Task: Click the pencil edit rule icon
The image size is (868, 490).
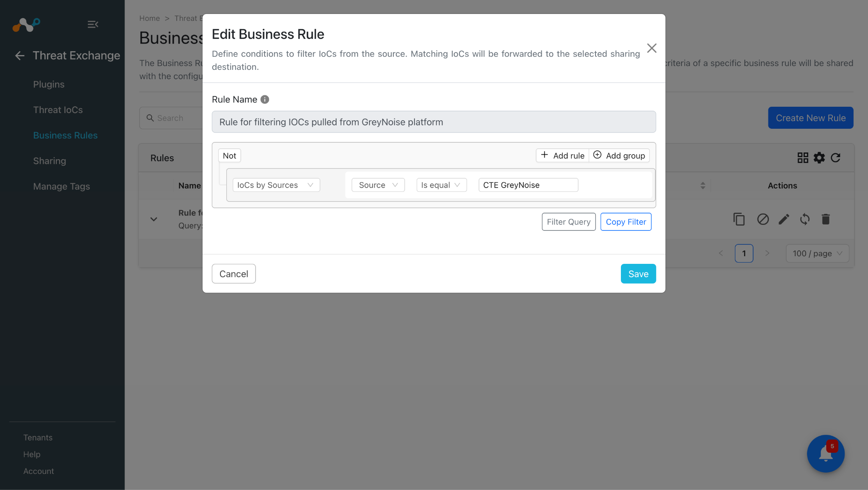Action: tap(784, 219)
